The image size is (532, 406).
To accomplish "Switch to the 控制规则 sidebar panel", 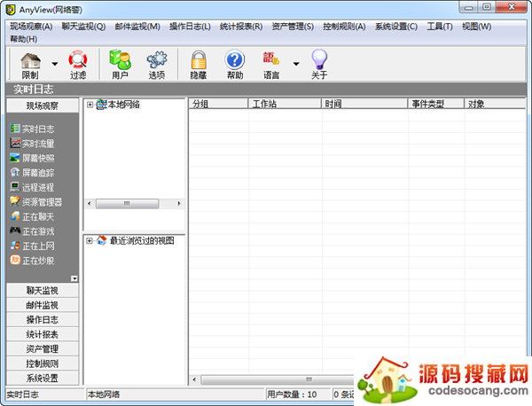I will 42,363.
